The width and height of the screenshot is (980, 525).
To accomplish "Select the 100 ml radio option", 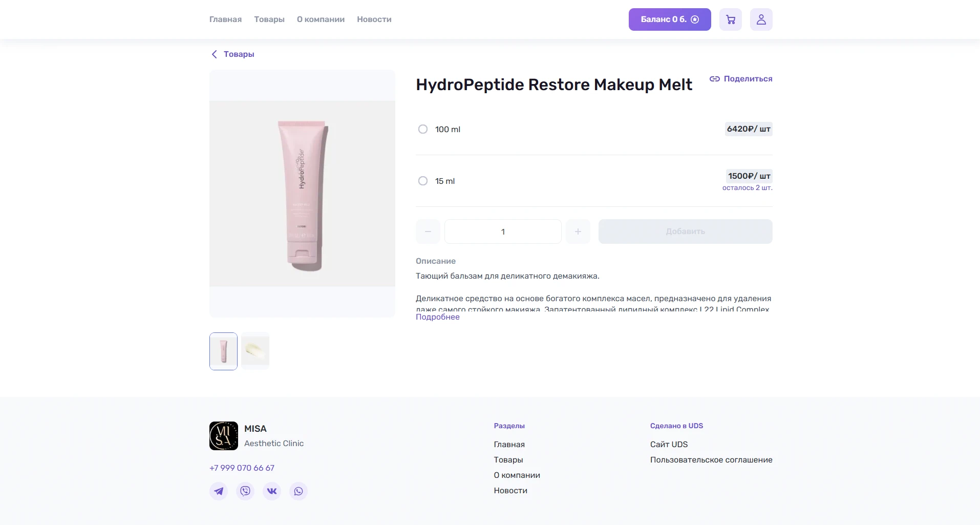I will (423, 129).
